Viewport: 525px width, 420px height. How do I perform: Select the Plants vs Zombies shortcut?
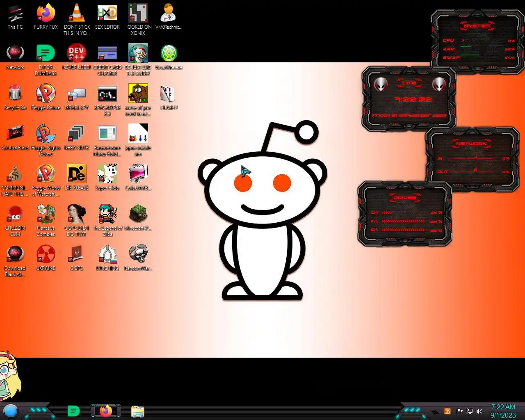46,221
